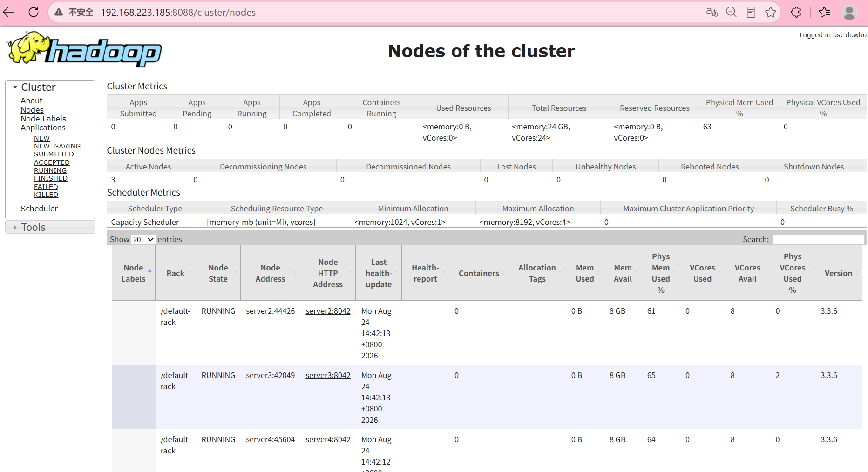Open the favorites list icon

(824, 12)
